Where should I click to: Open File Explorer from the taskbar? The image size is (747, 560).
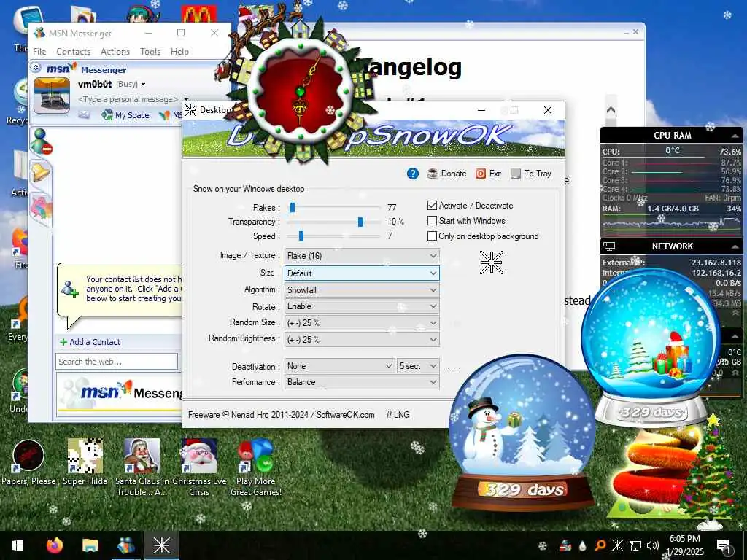click(90, 545)
